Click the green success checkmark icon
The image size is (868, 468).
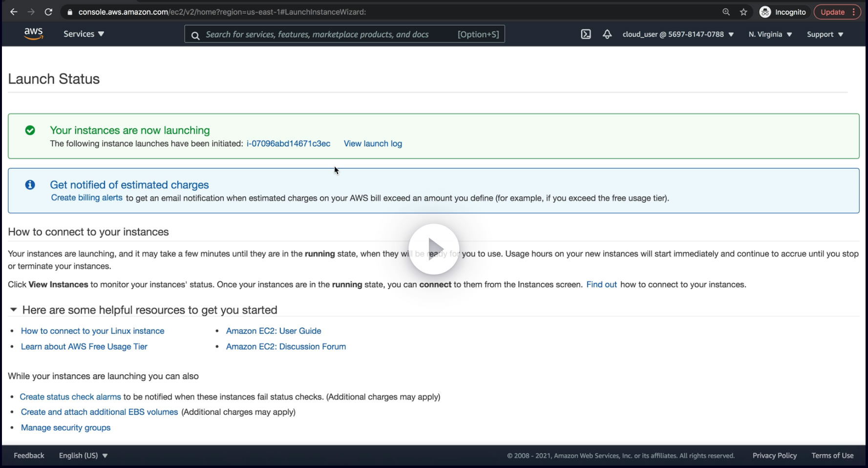30,130
